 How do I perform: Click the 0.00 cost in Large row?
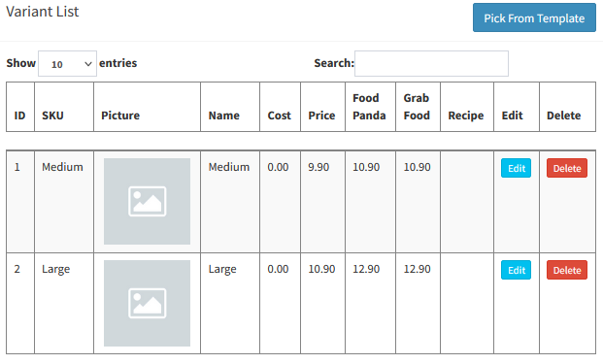tap(278, 269)
